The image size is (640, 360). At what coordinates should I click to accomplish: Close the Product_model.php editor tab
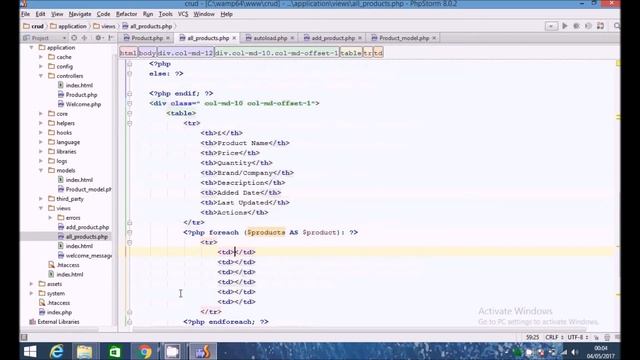pyautogui.click(x=434, y=38)
